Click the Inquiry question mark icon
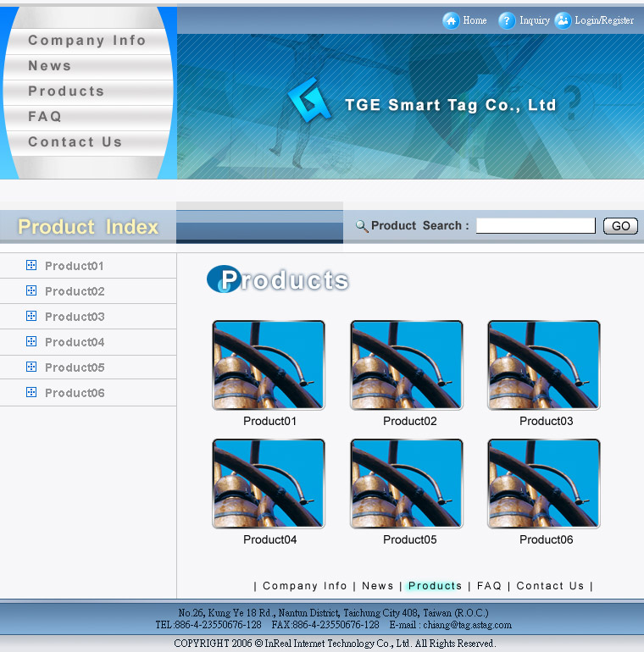This screenshot has width=644, height=652. point(507,21)
